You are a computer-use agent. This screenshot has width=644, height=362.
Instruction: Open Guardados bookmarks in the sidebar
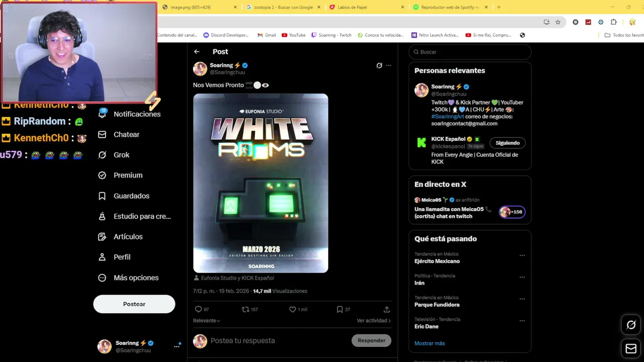(124, 196)
